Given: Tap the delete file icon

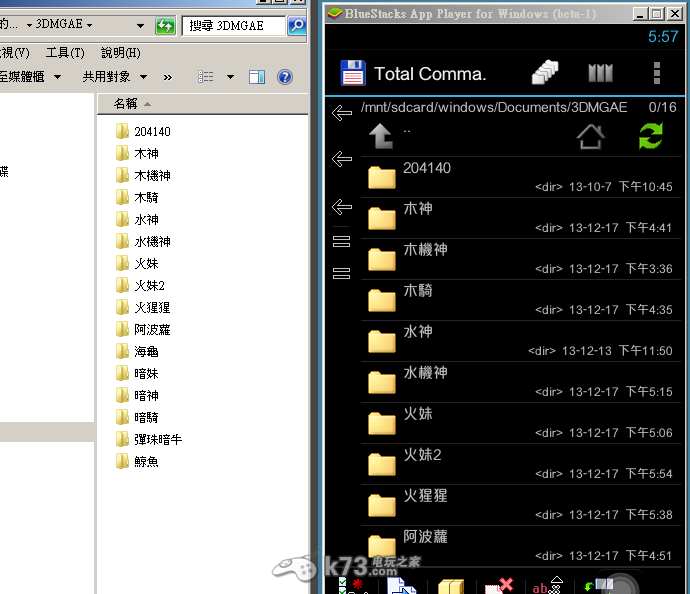Looking at the screenshot, I should tap(499, 586).
